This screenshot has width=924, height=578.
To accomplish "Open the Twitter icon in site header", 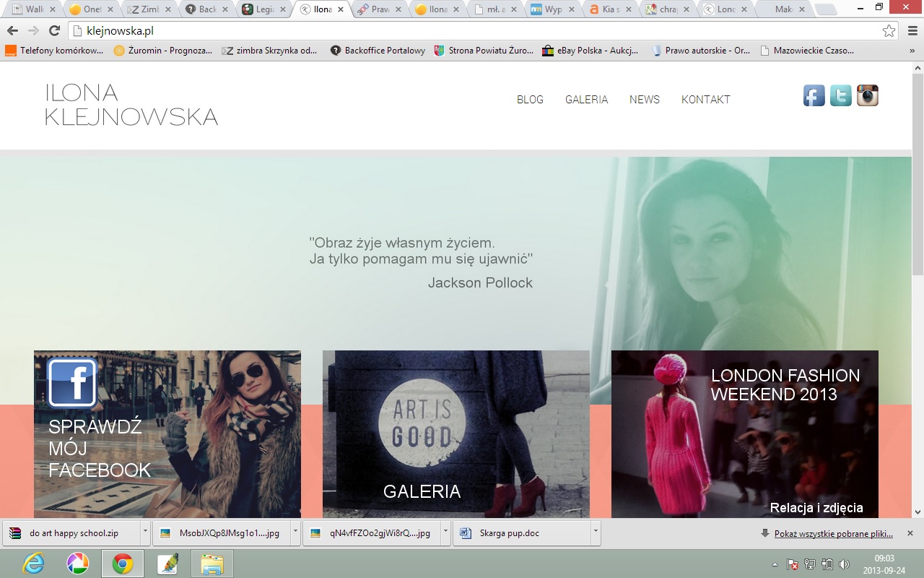I will [840, 95].
